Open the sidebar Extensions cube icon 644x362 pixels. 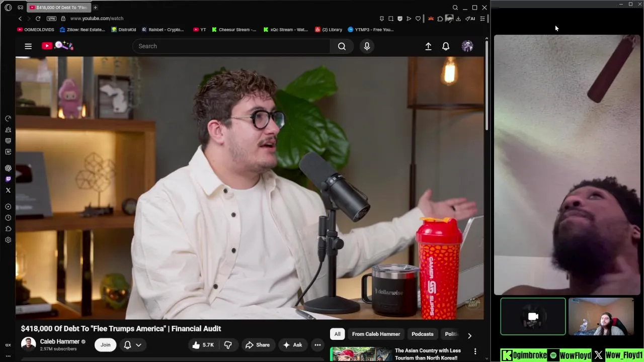pos(8,229)
